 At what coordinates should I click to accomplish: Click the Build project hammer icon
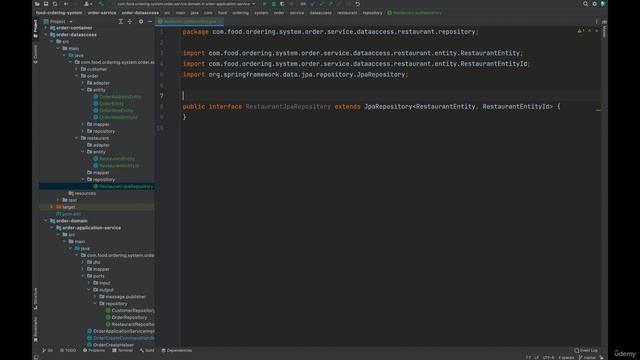click(101, 4)
